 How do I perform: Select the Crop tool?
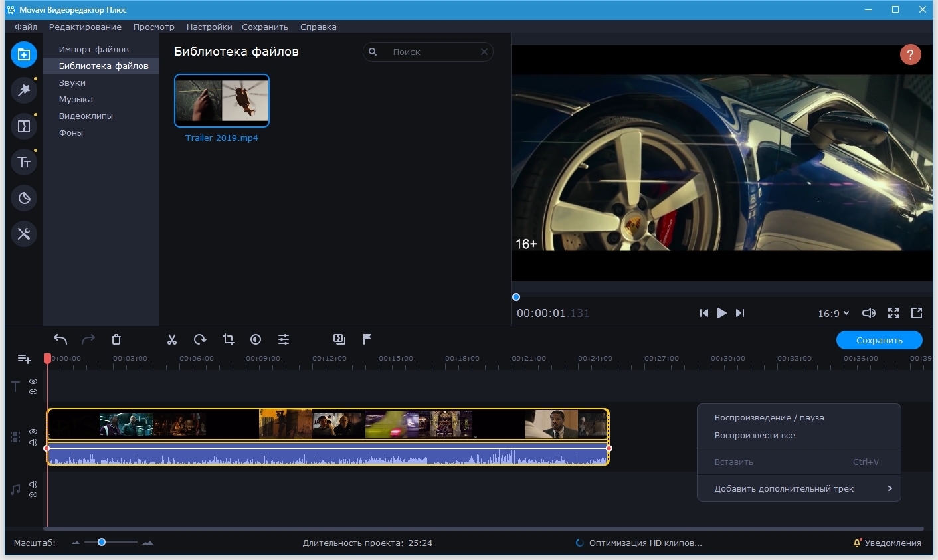click(228, 339)
